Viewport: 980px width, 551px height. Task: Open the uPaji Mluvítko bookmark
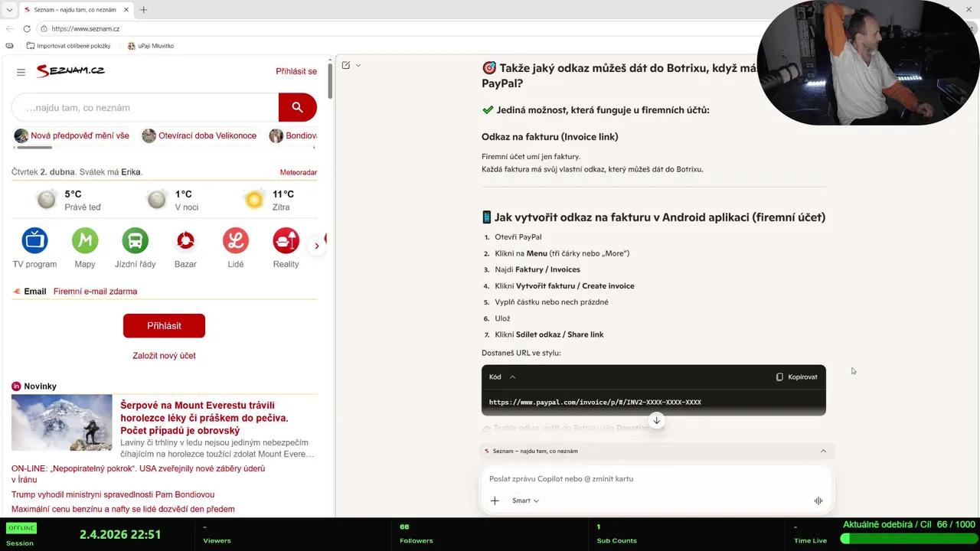click(x=151, y=46)
